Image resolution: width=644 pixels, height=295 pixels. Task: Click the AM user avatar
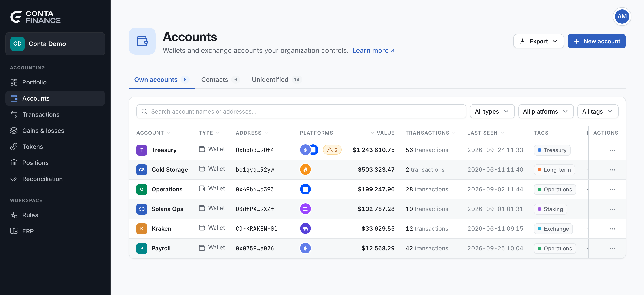(622, 17)
